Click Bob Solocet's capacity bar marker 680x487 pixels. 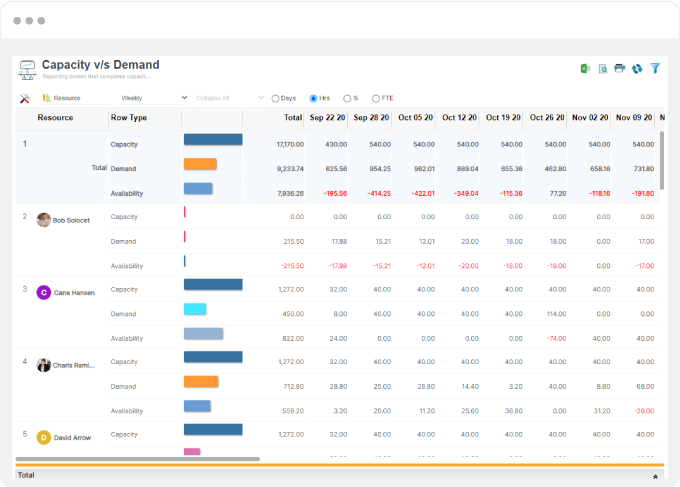coord(185,212)
